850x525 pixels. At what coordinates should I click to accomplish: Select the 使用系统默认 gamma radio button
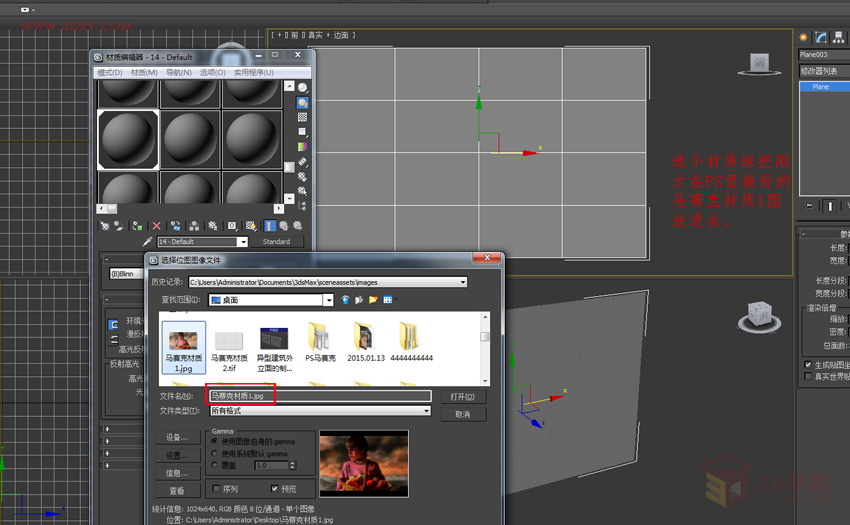click(214, 453)
